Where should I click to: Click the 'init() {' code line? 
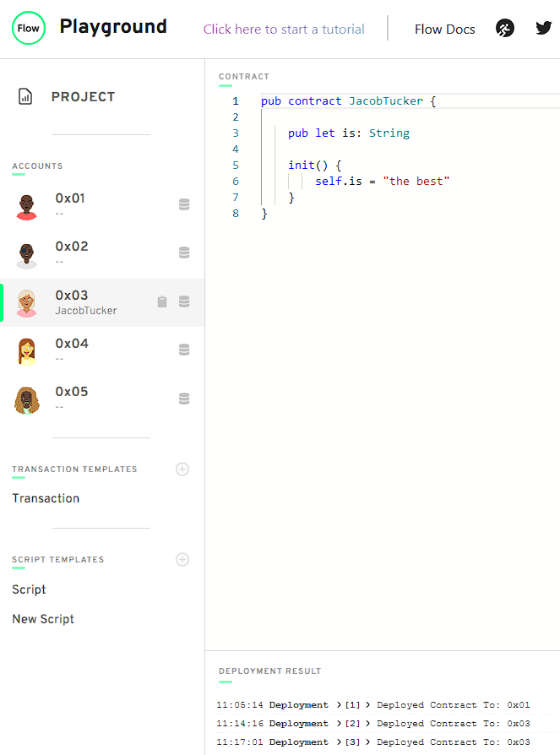315,166
